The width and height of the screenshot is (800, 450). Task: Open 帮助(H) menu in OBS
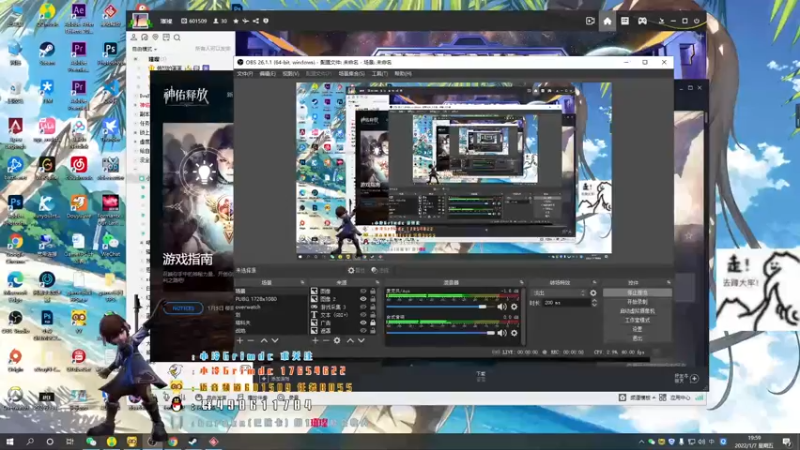[x=403, y=74]
